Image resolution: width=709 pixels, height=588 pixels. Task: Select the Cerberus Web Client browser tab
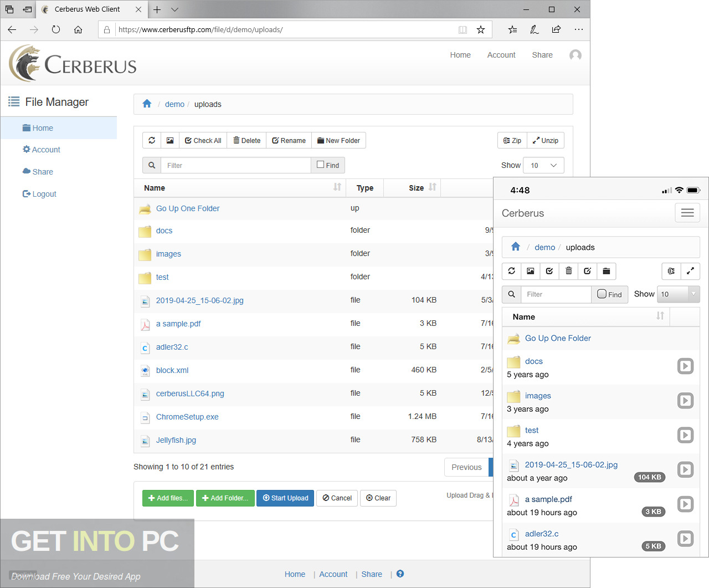pyautogui.click(x=91, y=9)
